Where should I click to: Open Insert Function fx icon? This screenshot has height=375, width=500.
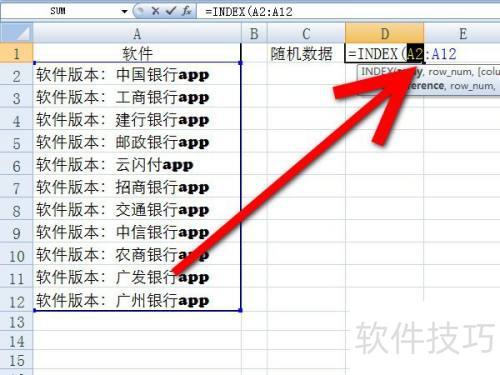coord(187,11)
